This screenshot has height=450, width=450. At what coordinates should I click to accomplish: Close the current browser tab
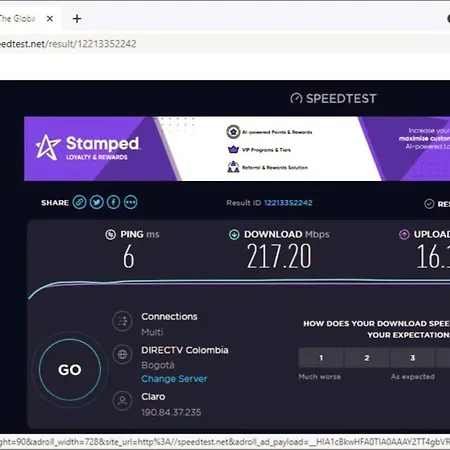click(x=50, y=19)
